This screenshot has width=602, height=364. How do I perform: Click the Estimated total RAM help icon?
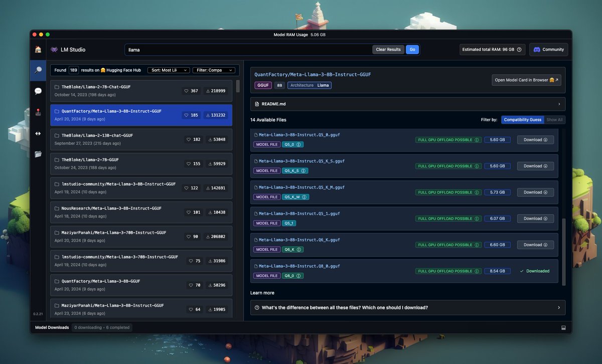click(519, 50)
